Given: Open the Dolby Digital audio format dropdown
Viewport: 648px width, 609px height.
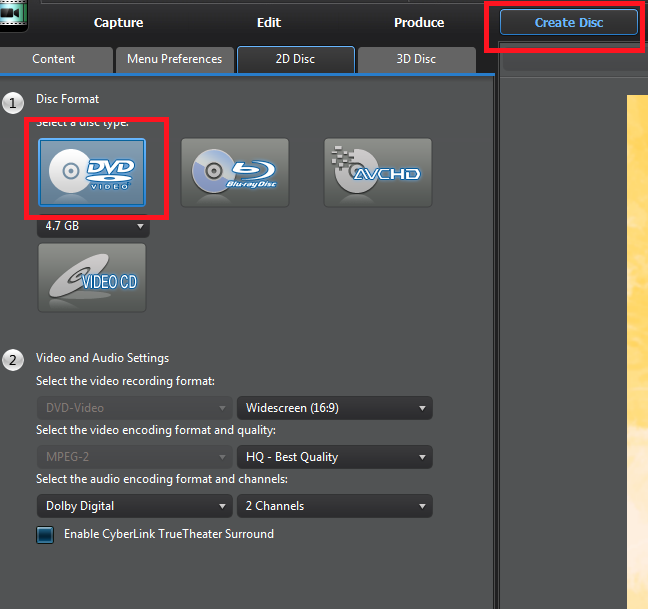Looking at the screenshot, I should point(135,506).
